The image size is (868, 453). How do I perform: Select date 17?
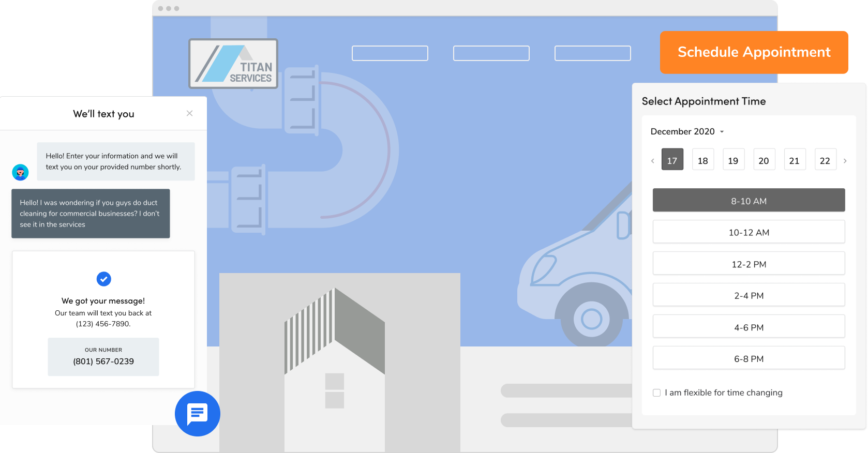(x=672, y=160)
